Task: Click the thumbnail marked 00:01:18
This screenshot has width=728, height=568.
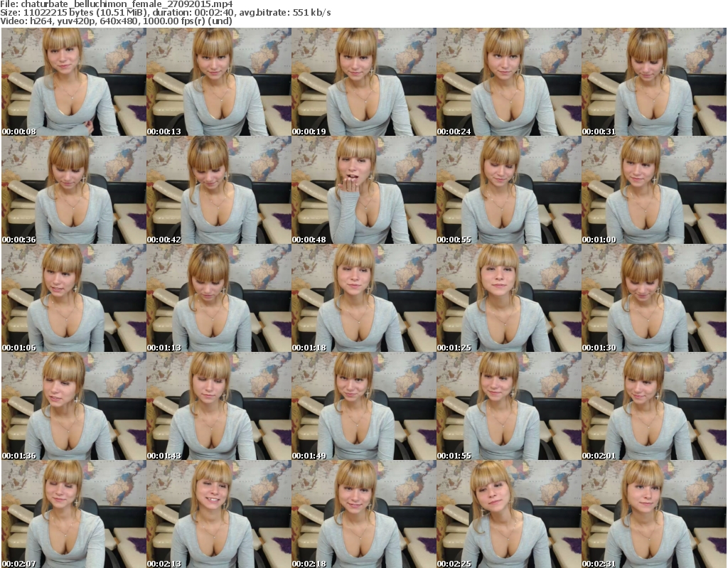Action: (x=364, y=298)
